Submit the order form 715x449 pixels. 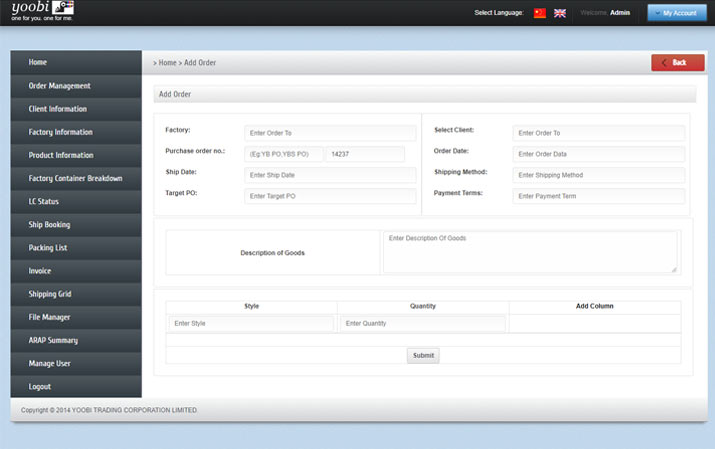(x=423, y=356)
